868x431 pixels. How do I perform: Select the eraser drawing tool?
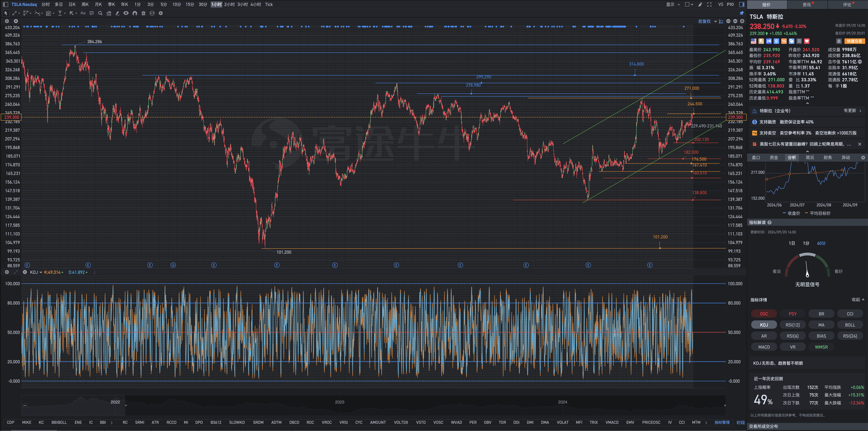pyautogui.click(x=117, y=13)
